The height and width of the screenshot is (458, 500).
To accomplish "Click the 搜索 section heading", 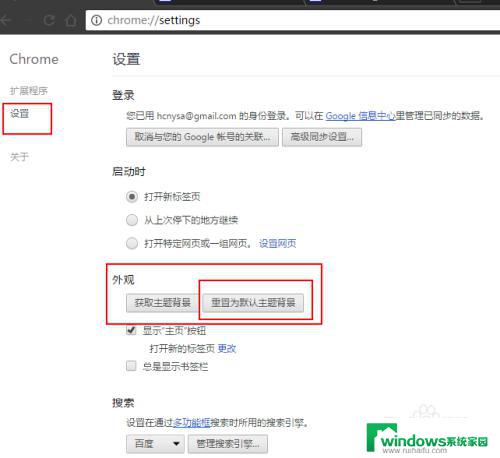I will tap(123, 403).
